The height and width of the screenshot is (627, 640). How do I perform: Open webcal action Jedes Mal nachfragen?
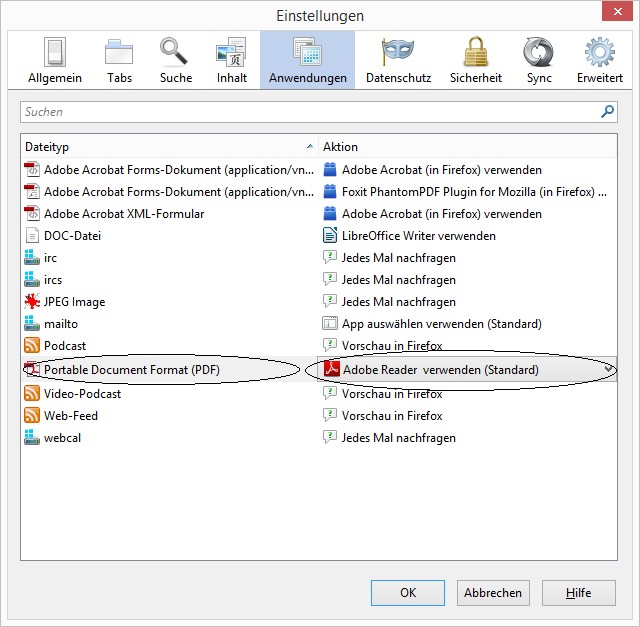click(468, 438)
